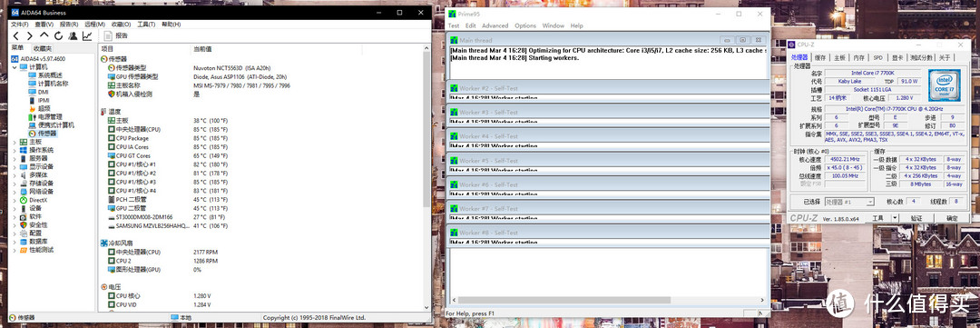Expand the 操作系统 tree node

[x=15, y=150]
